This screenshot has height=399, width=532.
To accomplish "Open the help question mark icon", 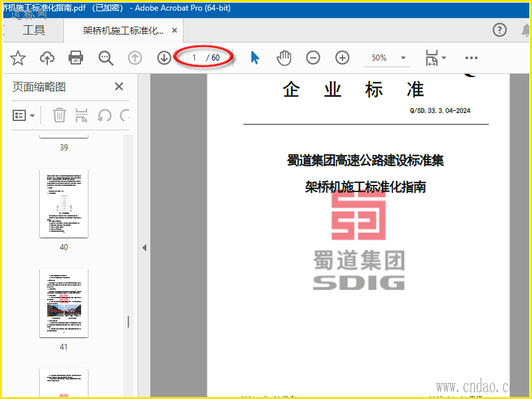I will [x=499, y=30].
